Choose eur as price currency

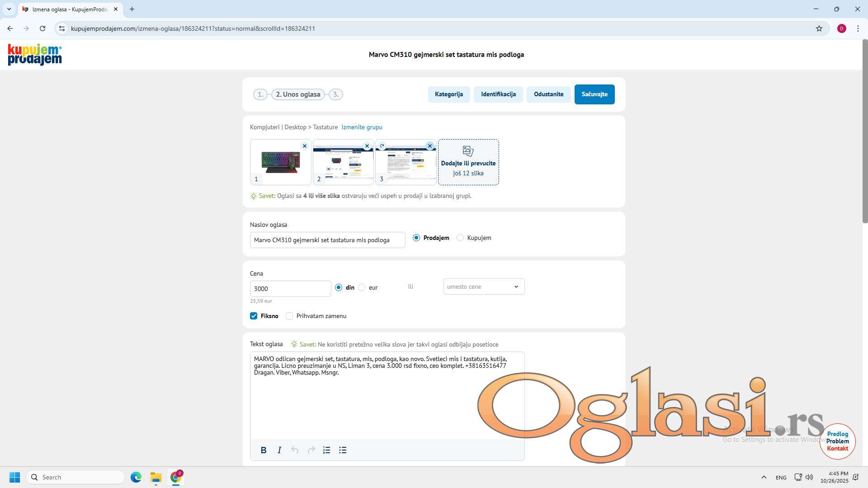(x=362, y=287)
